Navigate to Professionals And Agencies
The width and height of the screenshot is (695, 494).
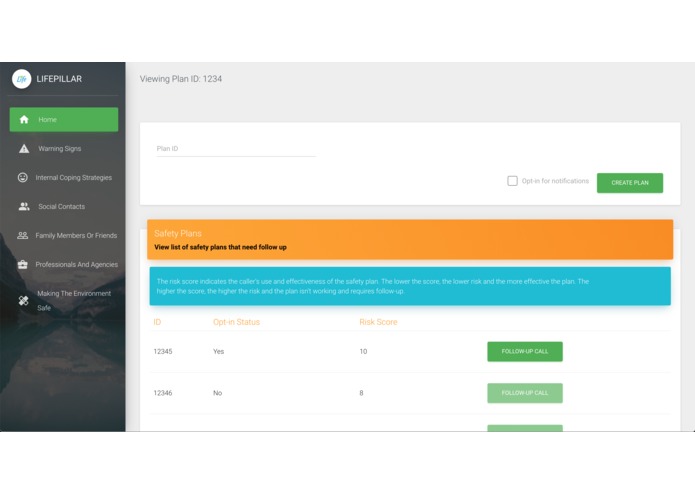(x=64, y=265)
